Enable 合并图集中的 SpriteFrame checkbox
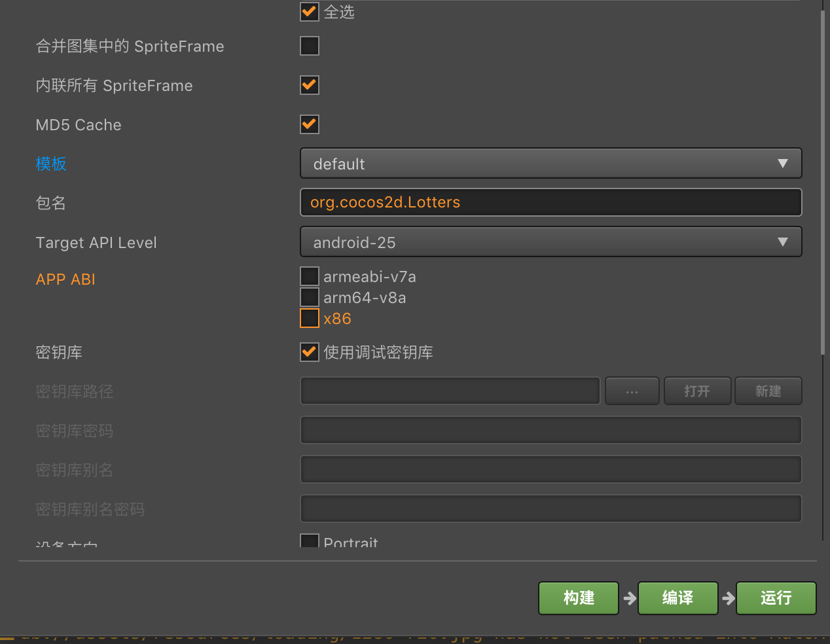The width and height of the screenshot is (830, 644). click(x=310, y=46)
